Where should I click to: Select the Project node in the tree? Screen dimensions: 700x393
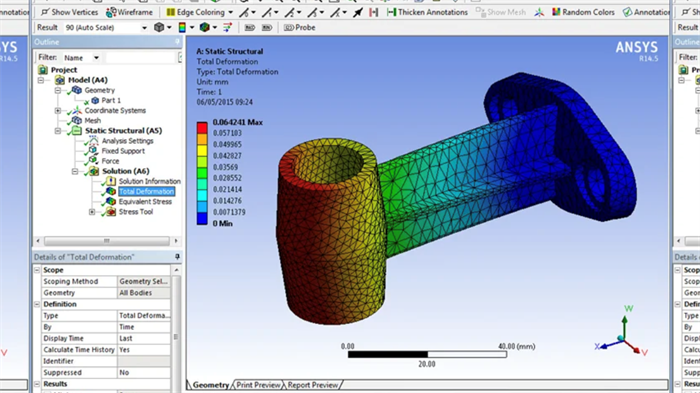tap(63, 70)
